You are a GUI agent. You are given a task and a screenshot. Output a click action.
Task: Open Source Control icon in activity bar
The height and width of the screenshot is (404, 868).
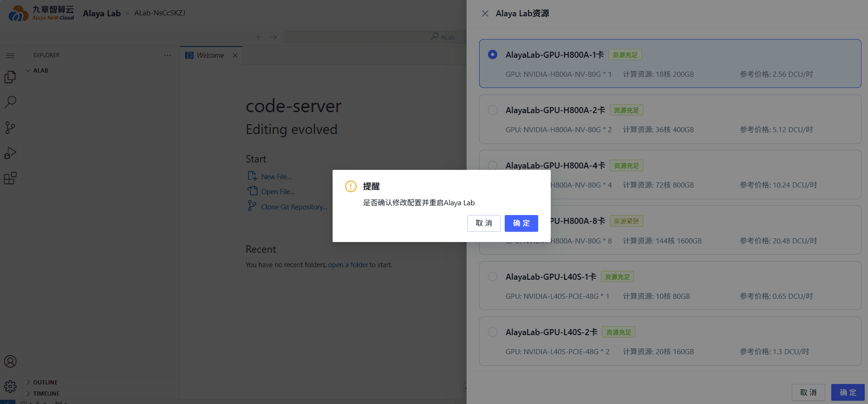pos(10,128)
